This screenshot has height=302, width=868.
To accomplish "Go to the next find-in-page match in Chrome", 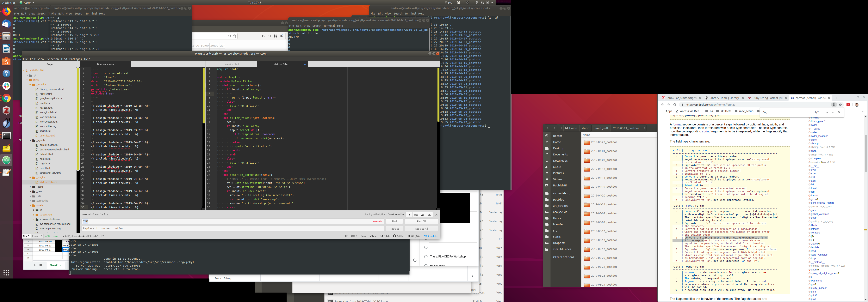I will point(833,112).
